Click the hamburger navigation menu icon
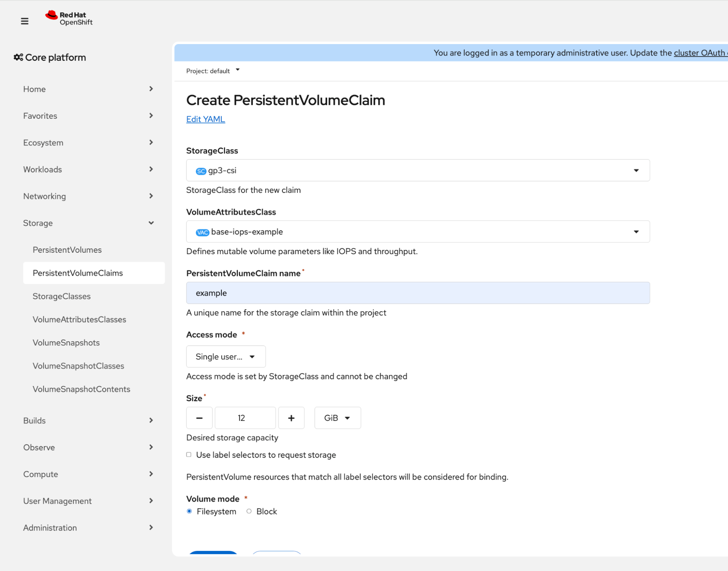Image resolution: width=728 pixels, height=571 pixels. [24, 21]
